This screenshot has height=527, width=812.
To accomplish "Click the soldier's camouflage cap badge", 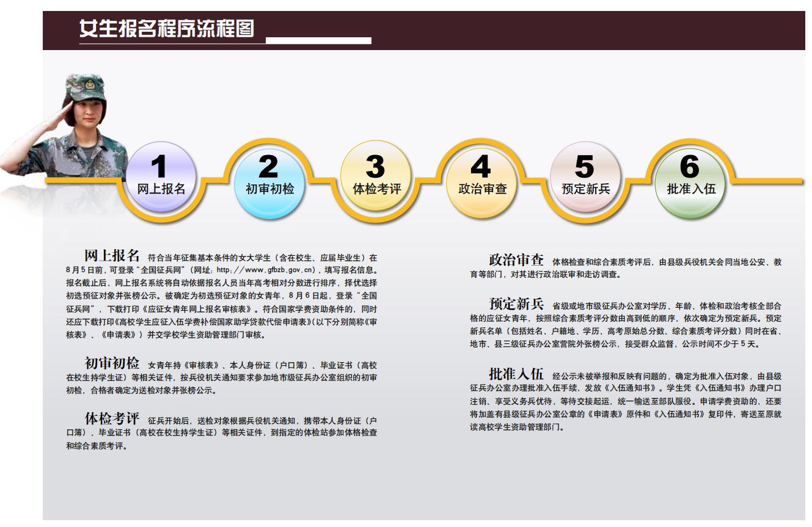I will click(90, 85).
